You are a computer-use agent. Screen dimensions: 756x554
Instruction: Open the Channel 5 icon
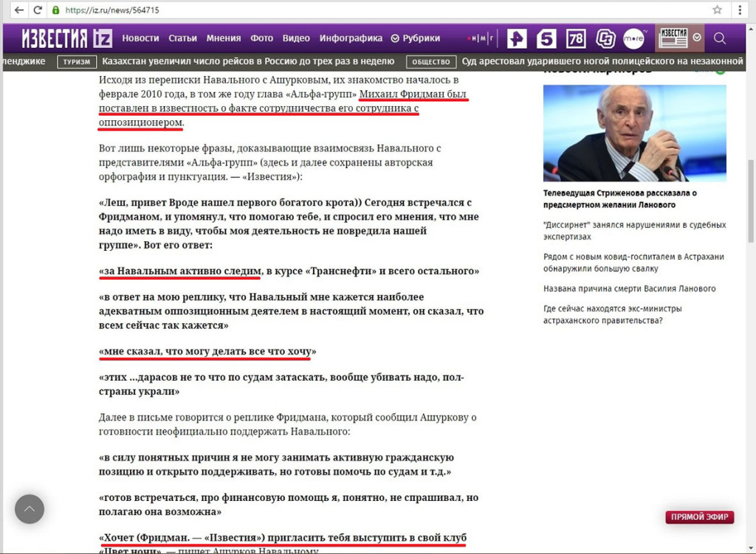point(546,38)
